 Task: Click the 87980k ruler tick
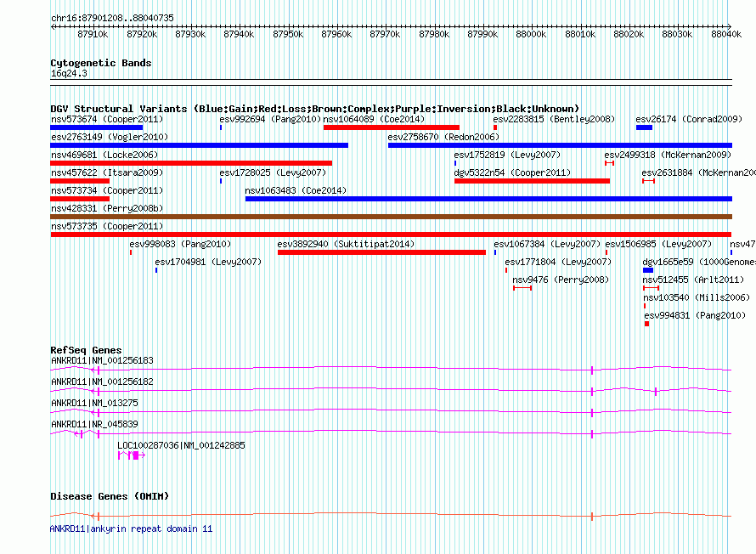[x=434, y=34]
